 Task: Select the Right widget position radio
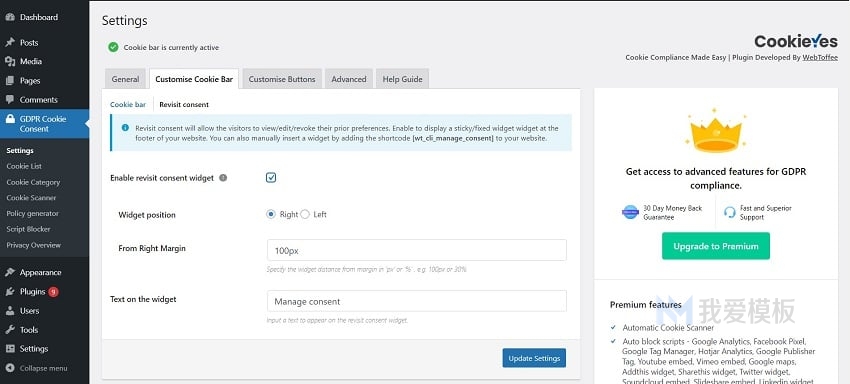click(x=271, y=214)
